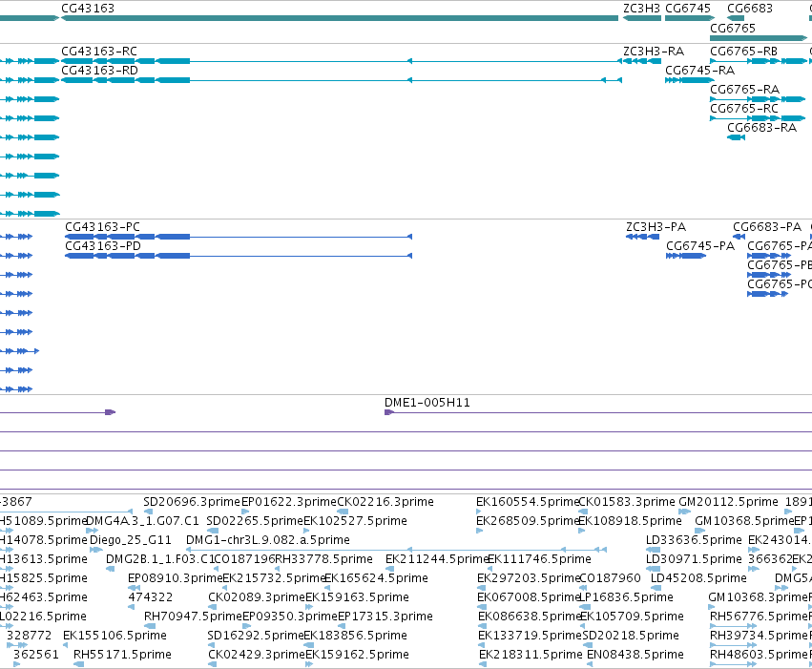812x669 pixels.
Task: Click the CG43163 gene label
Action: coord(88,9)
